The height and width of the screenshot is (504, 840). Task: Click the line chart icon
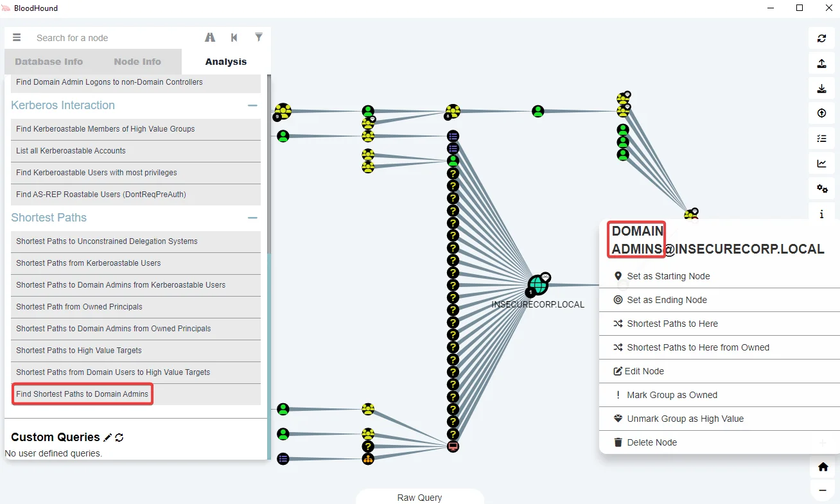pyautogui.click(x=821, y=163)
